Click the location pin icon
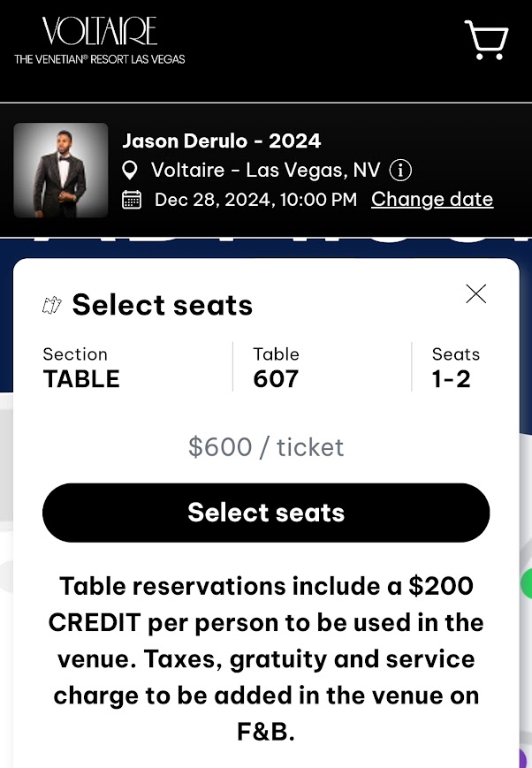This screenshot has height=768, width=532. 131,170
